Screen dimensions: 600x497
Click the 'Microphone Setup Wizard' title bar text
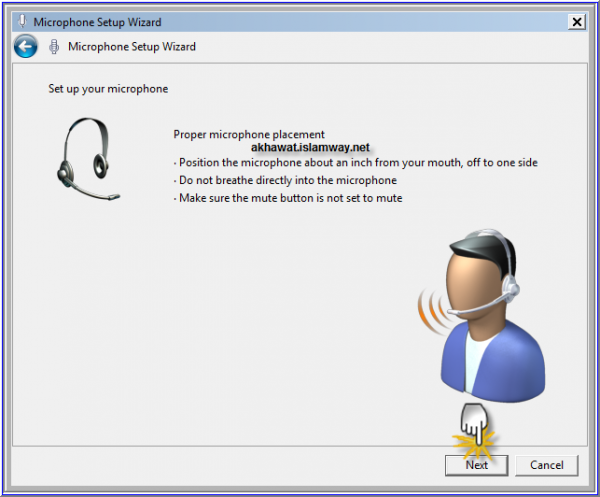97,22
